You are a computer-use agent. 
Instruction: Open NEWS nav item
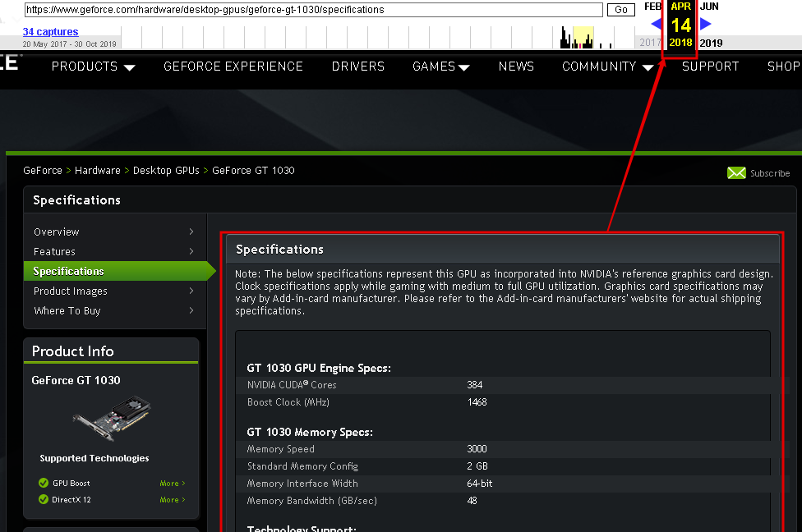pyautogui.click(x=516, y=66)
